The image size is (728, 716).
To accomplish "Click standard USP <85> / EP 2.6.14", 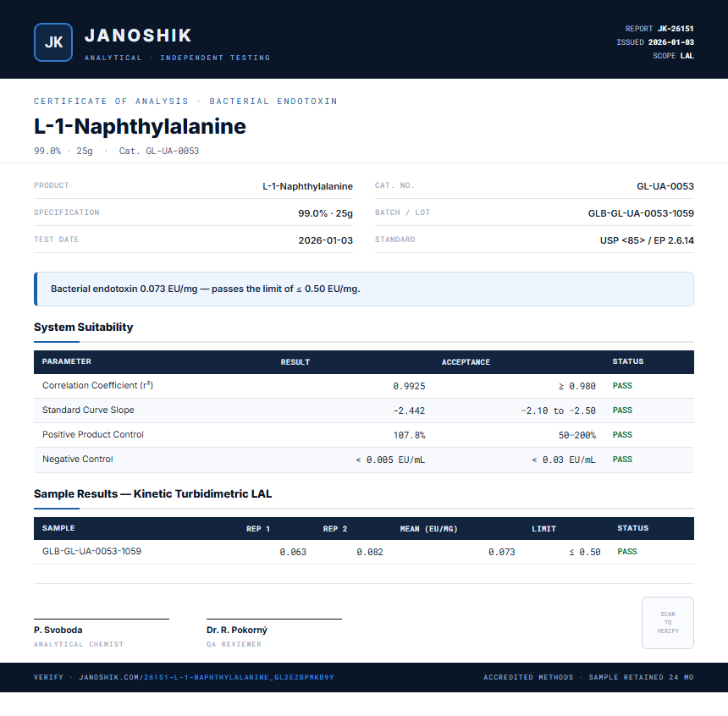I will pyautogui.click(x=647, y=240).
